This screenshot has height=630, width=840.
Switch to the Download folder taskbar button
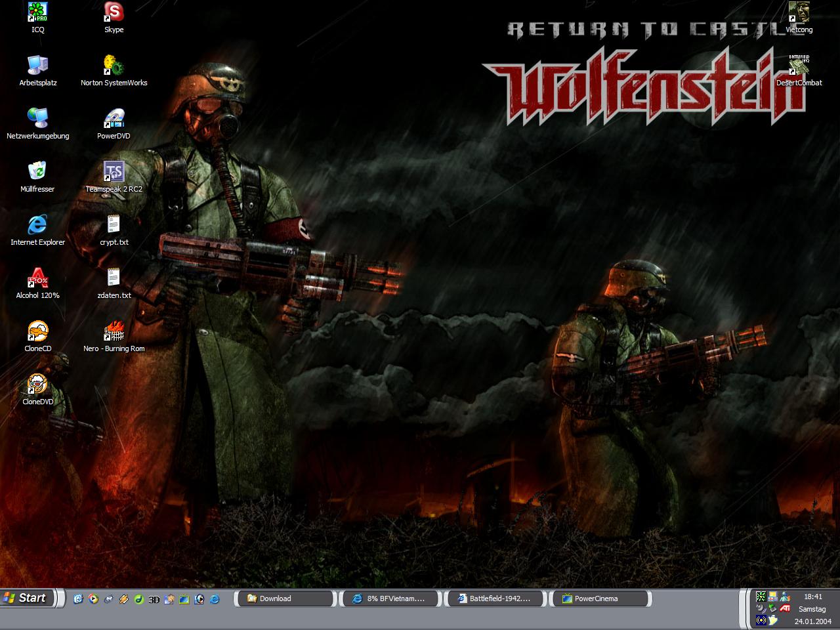(x=284, y=598)
